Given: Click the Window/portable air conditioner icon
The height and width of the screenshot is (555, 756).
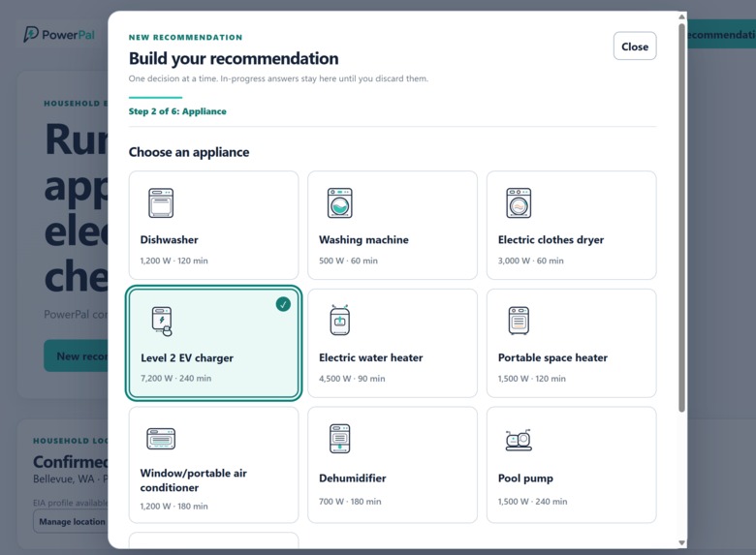Looking at the screenshot, I should click(x=161, y=439).
